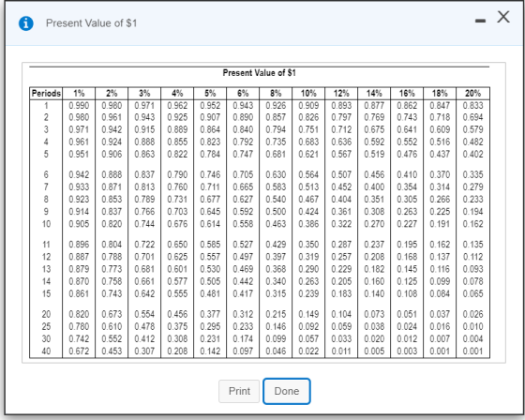Screen dimensions: 525x420
Task: Click the dialog header title text
Action: (x=92, y=23)
